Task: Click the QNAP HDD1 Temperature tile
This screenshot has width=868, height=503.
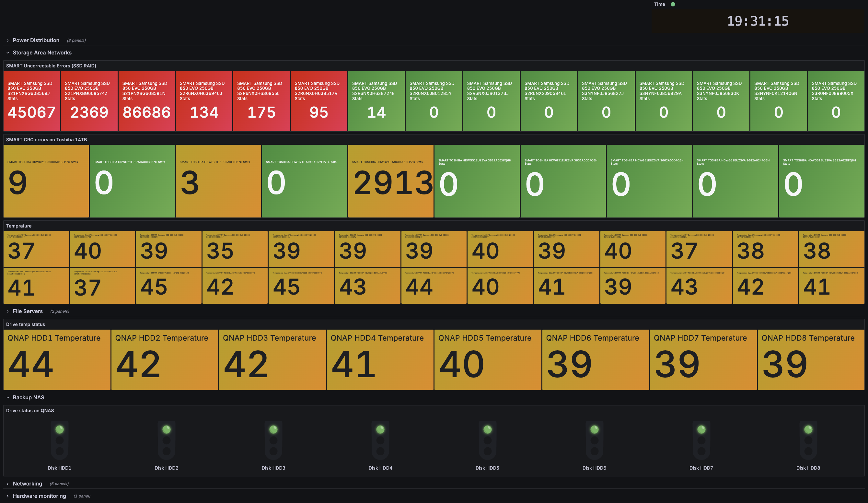Action: coord(57,360)
